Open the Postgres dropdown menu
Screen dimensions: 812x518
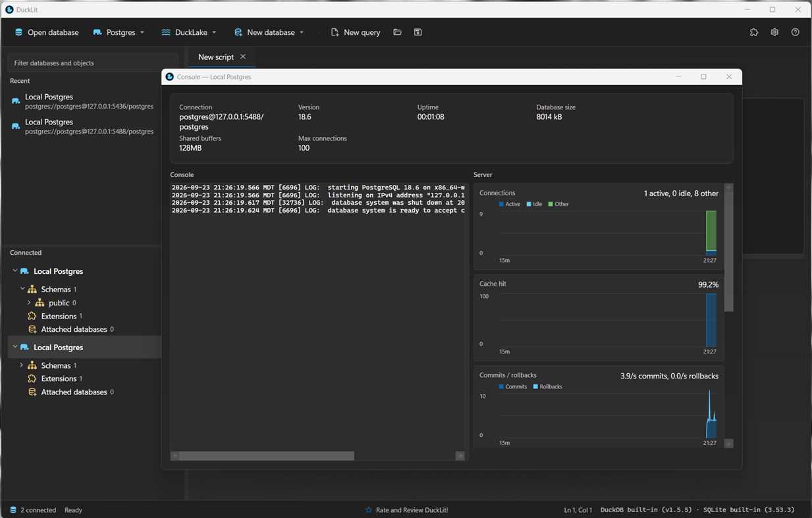119,32
